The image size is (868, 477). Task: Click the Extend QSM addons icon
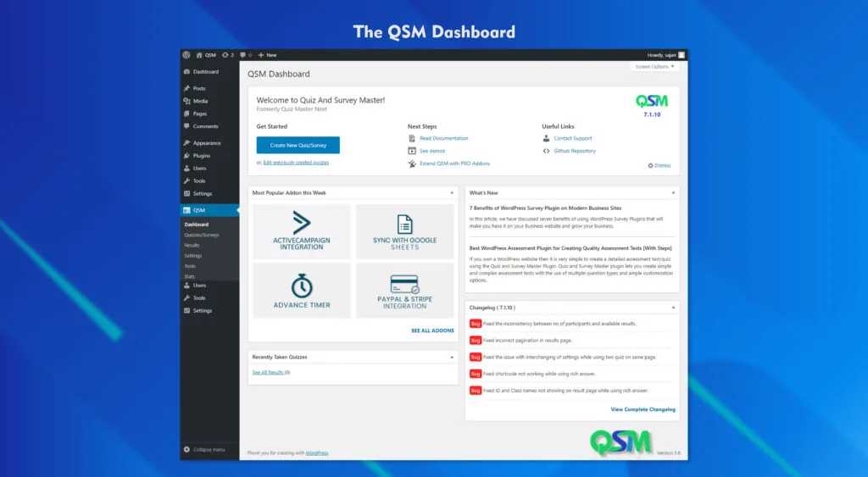[412, 164]
